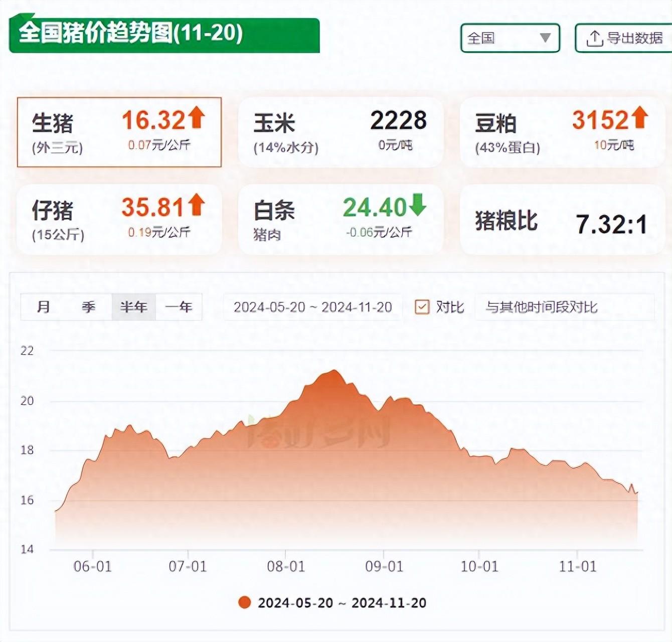Switch to the 半年 time range tab
672x642 pixels.
[x=133, y=306]
